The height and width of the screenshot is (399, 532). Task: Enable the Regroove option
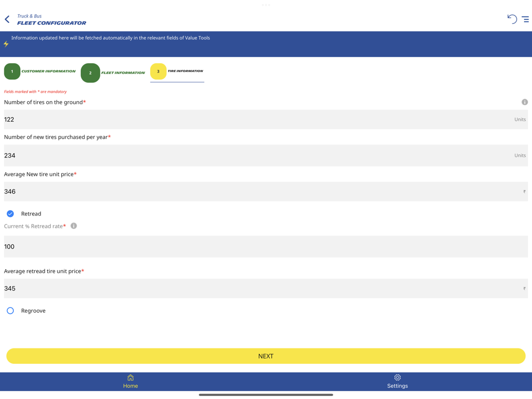click(10, 311)
